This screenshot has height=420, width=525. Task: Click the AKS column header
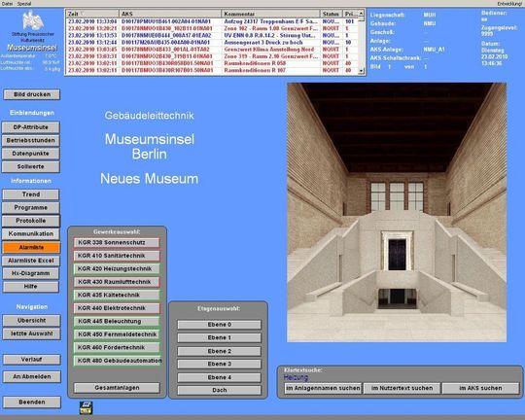point(170,14)
